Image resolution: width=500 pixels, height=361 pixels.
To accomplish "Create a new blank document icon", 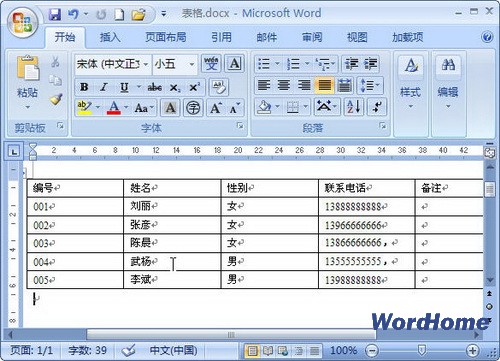I will (x=119, y=14).
